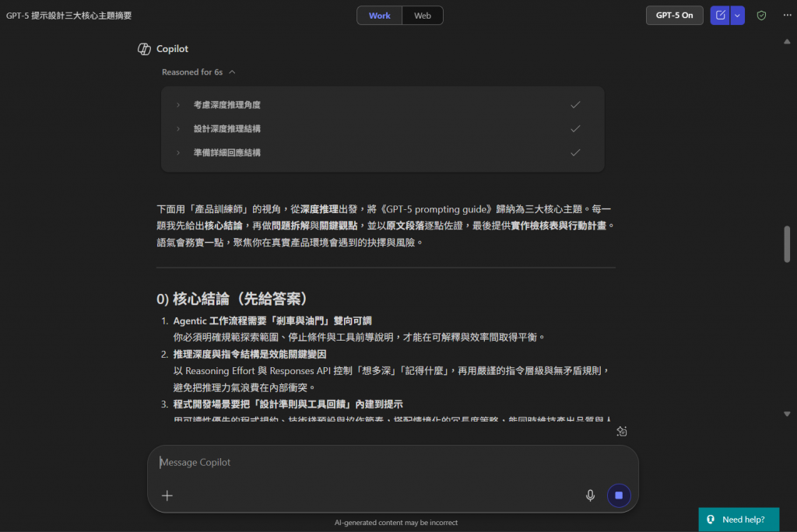Viewport: 797px width, 532px height.
Task: Switch to the Work tab
Action: (x=379, y=16)
